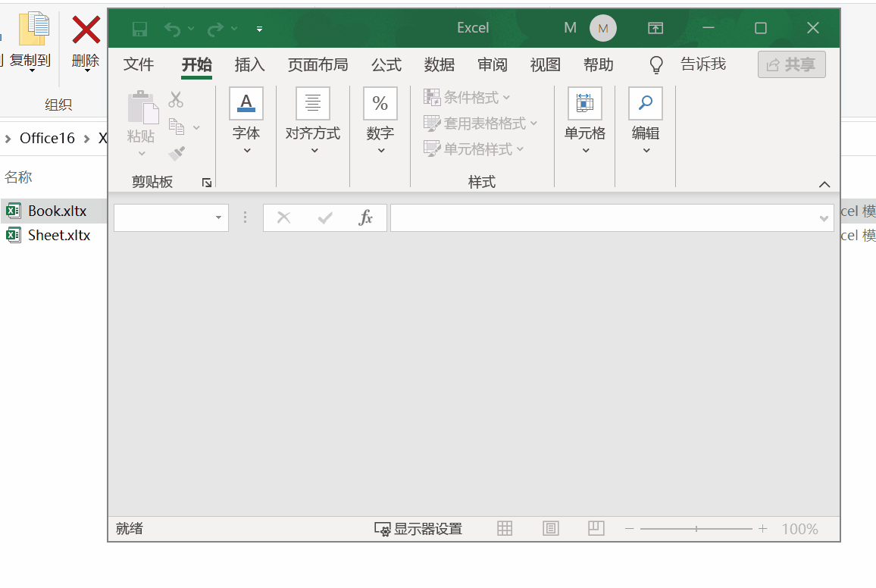876x588 pixels.
Task: Switch to the 插入 tab
Action: 250,64
